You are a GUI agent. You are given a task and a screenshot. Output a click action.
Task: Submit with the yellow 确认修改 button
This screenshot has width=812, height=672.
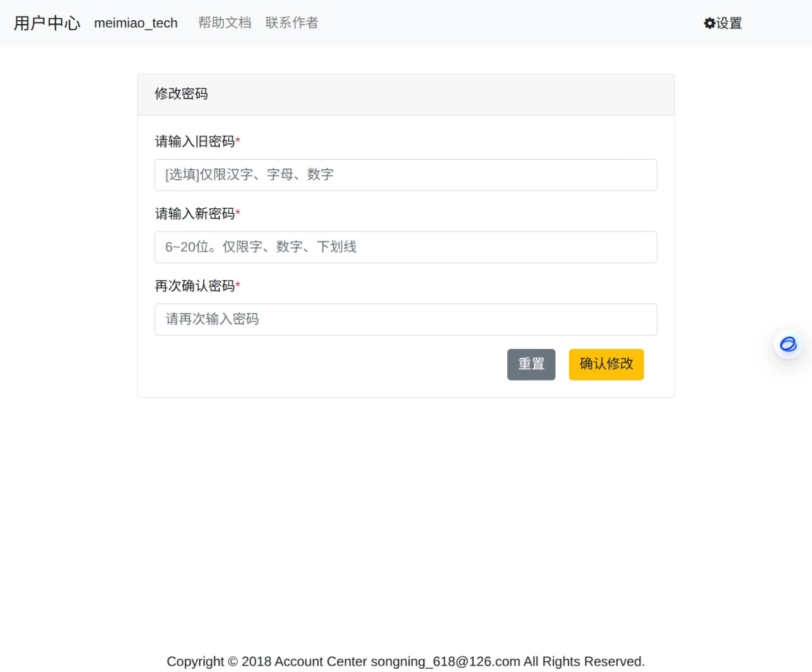pos(606,364)
